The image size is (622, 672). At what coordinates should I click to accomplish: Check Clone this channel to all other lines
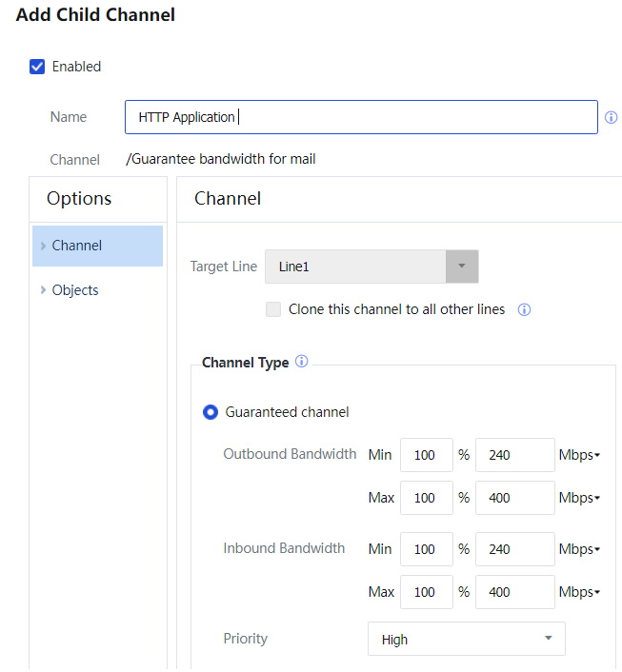tap(273, 309)
